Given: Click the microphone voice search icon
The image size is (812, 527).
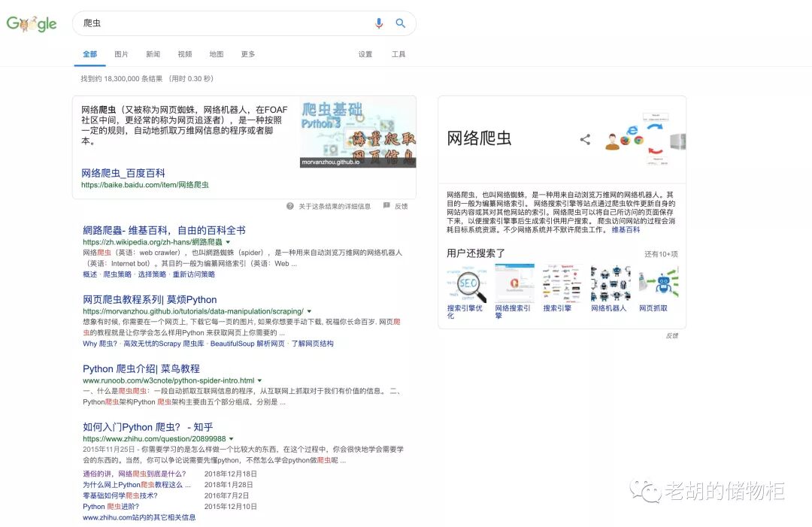Looking at the screenshot, I should (x=379, y=23).
